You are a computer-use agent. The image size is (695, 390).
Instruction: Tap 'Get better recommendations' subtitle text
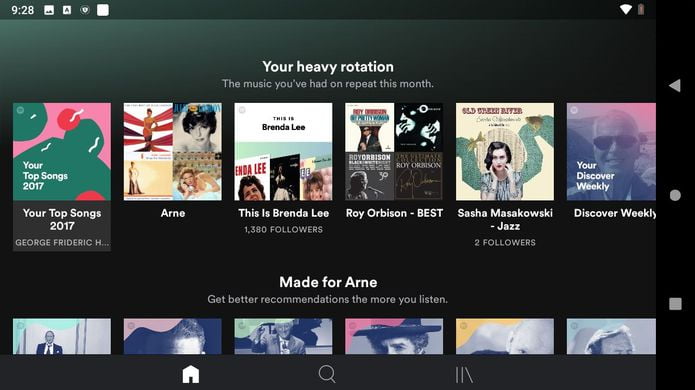(x=328, y=300)
